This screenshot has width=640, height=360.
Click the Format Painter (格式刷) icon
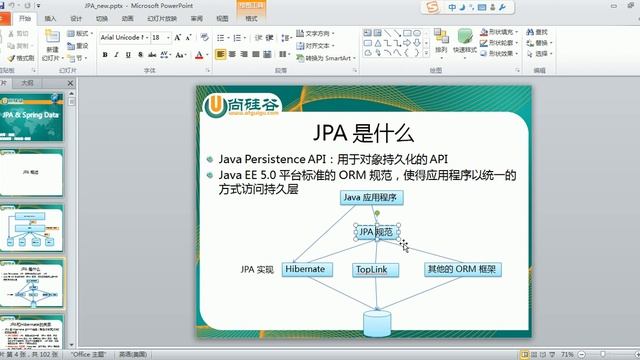pyautogui.click(x=11, y=58)
